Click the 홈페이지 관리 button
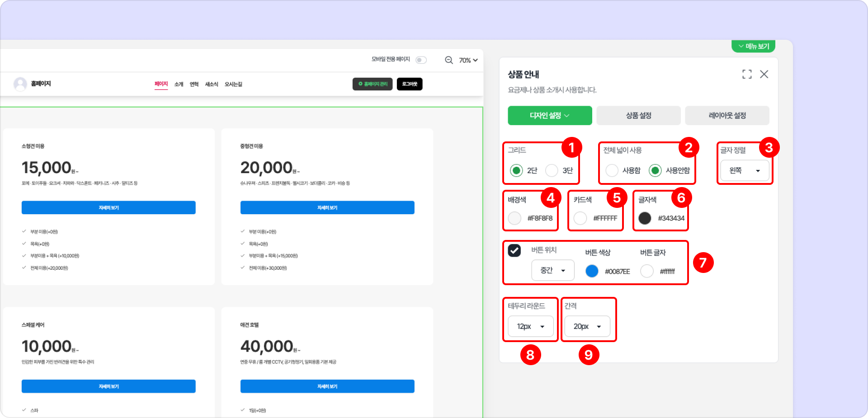The width and height of the screenshot is (868, 418). (373, 84)
